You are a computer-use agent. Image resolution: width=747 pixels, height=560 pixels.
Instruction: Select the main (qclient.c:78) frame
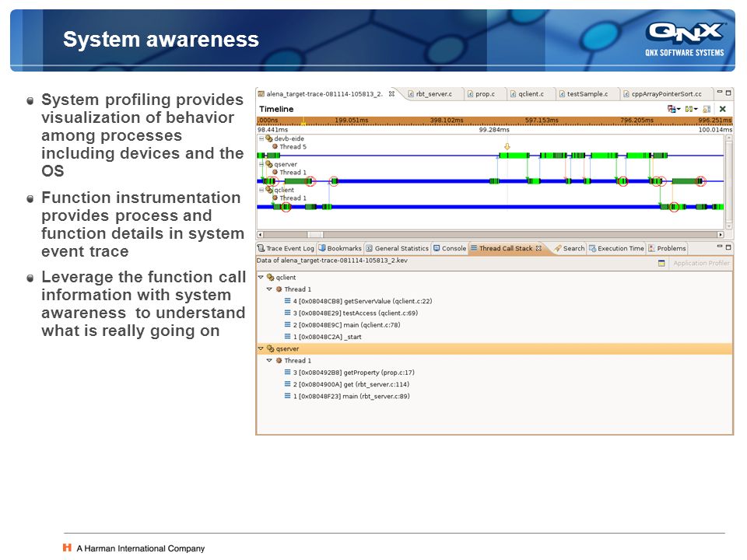tap(342, 325)
